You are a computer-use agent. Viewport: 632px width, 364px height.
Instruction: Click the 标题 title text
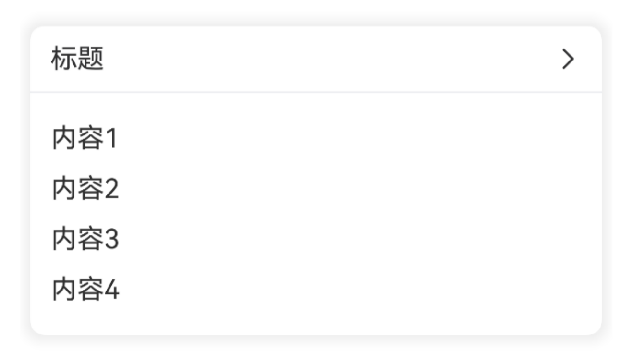click(x=77, y=60)
